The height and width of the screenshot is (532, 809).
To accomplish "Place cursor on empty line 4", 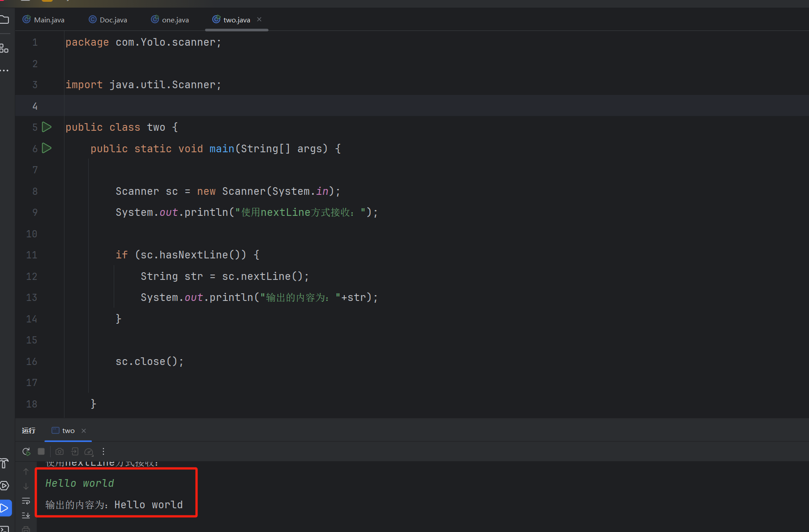I will [x=437, y=106].
